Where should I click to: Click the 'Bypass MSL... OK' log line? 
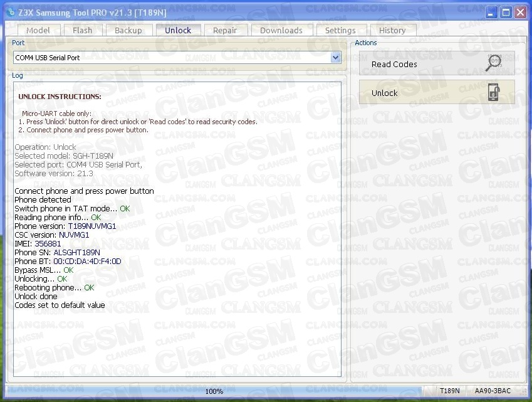click(x=44, y=270)
